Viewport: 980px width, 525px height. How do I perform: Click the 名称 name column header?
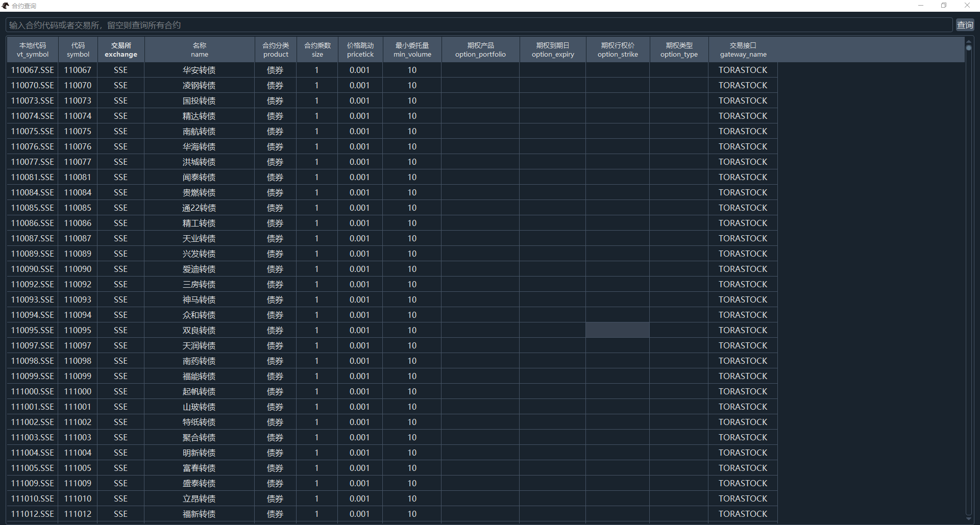tap(200, 49)
